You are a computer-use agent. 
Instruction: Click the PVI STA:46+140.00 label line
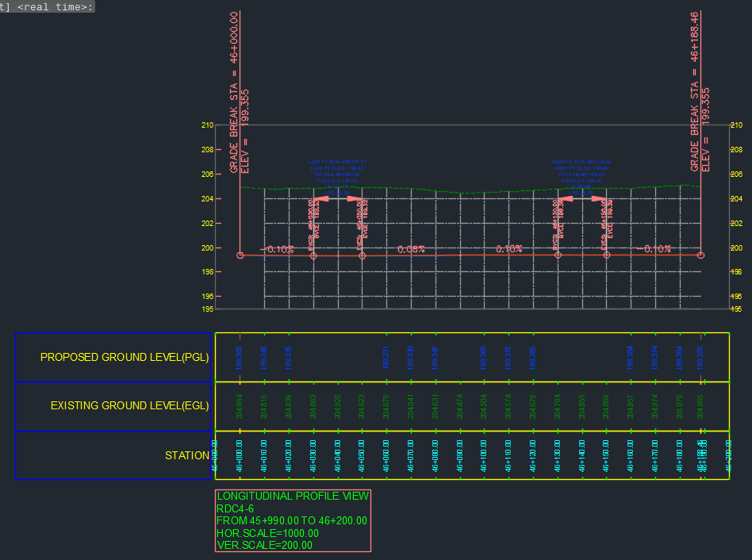click(581, 175)
